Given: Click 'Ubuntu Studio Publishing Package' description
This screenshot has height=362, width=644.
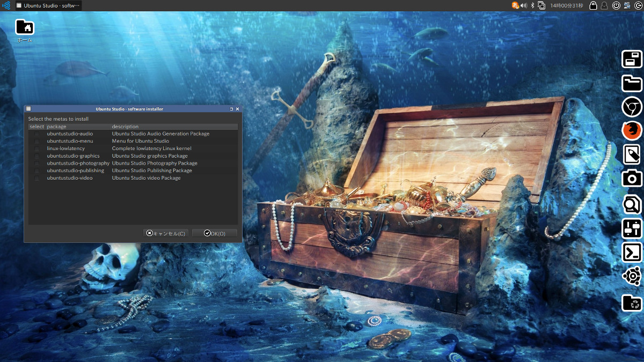Looking at the screenshot, I should pyautogui.click(x=152, y=171).
